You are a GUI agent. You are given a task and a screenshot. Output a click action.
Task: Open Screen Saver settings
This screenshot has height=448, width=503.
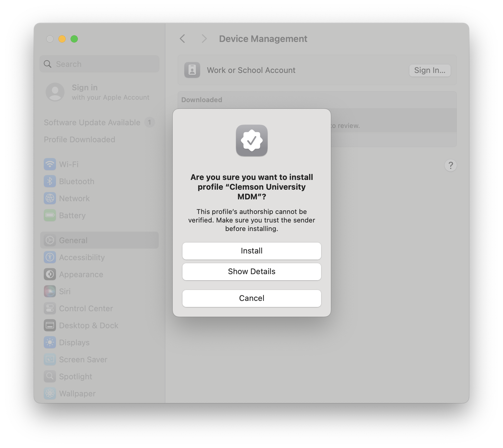pyautogui.click(x=99, y=360)
